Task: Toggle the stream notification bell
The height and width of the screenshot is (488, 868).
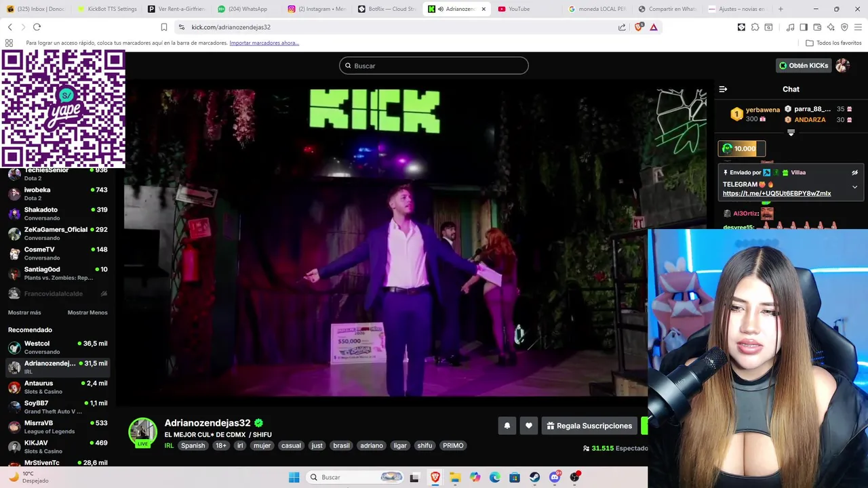Action: 507,426
